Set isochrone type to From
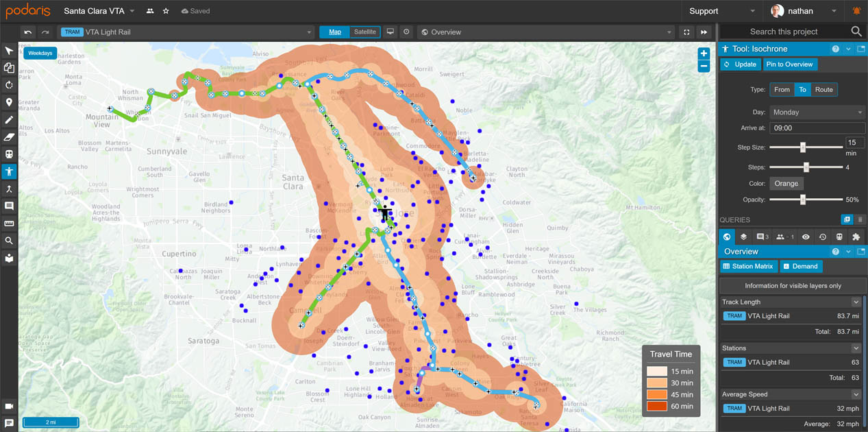This screenshot has width=868, height=432. [x=782, y=90]
